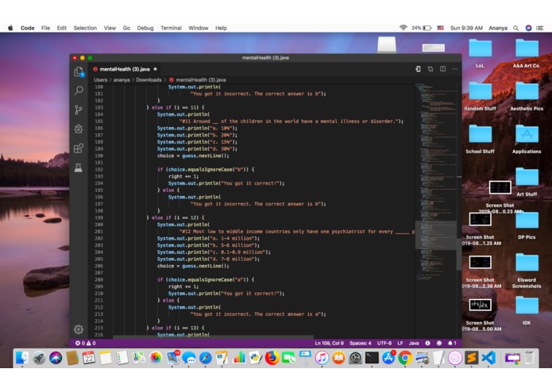Click the Wi-Fi icon in menu bar
552x392 pixels.
pyautogui.click(x=403, y=28)
